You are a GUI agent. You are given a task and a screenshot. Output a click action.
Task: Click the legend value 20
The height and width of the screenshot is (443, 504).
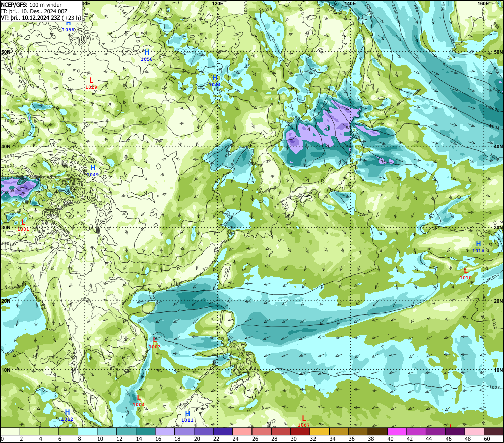pyautogui.click(x=197, y=439)
